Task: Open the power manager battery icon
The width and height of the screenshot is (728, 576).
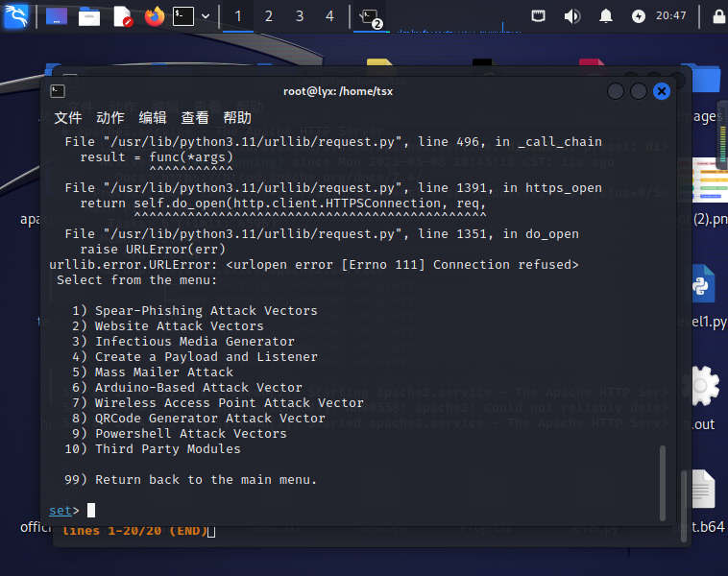Action: click(639, 16)
